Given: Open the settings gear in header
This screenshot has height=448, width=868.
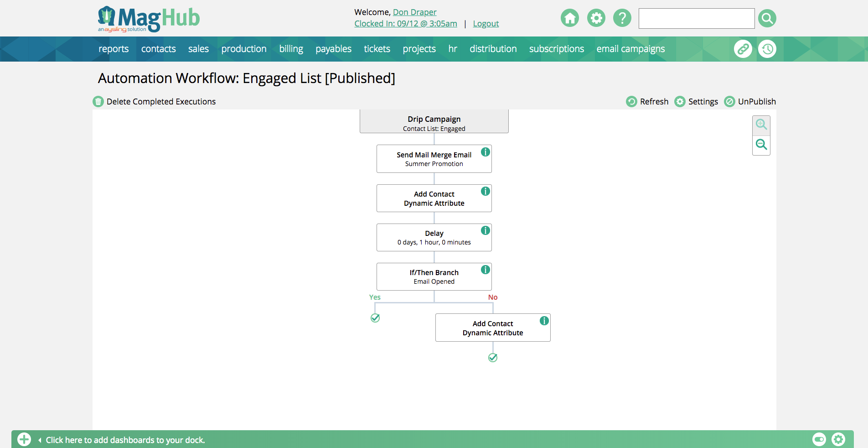Looking at the screenshot, I should click(x=596, y=18).
